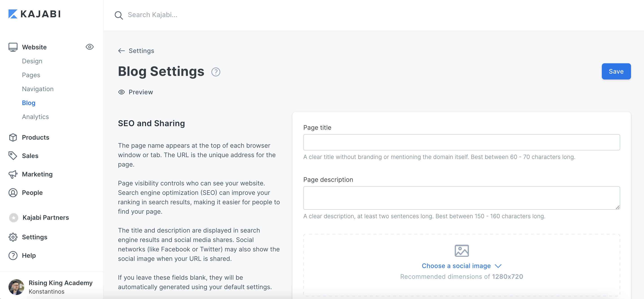Click the Sales tag icon
This screenshot has width=644, height=299.
point(13,156)
